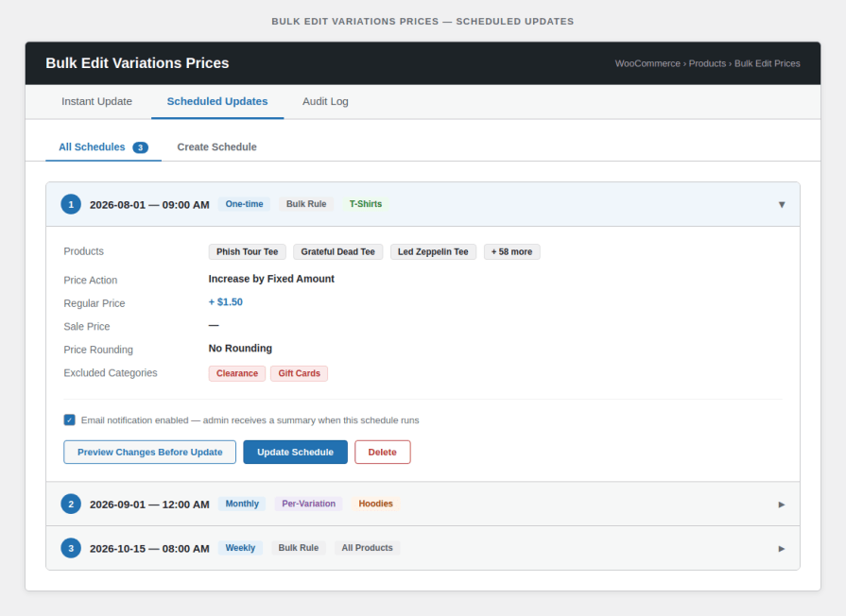Click the number 3 schedule badge

[x=71, y=548]
